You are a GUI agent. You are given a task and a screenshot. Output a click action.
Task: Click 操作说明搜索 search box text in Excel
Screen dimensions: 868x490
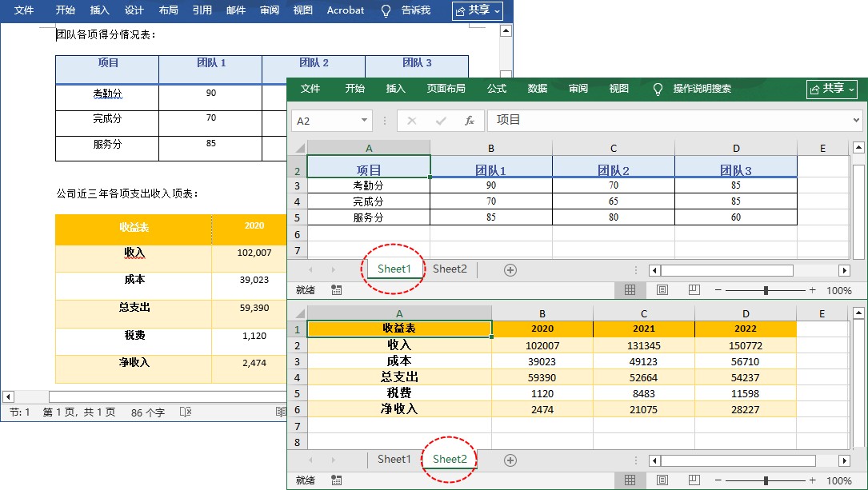coord(702,89)
